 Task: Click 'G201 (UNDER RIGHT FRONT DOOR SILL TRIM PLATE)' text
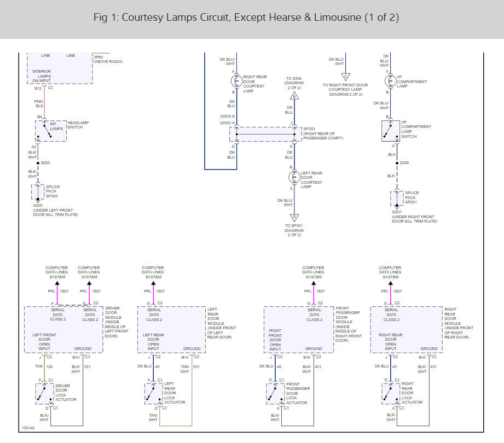pos(415,217)
